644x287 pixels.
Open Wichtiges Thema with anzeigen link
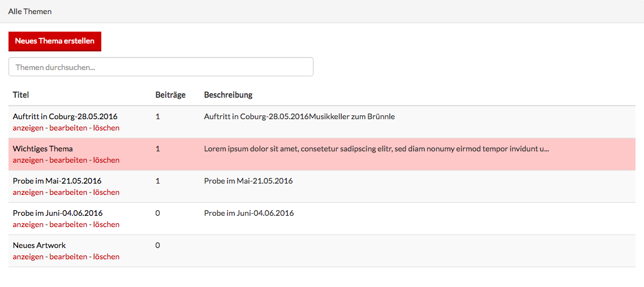pos(28,160)
